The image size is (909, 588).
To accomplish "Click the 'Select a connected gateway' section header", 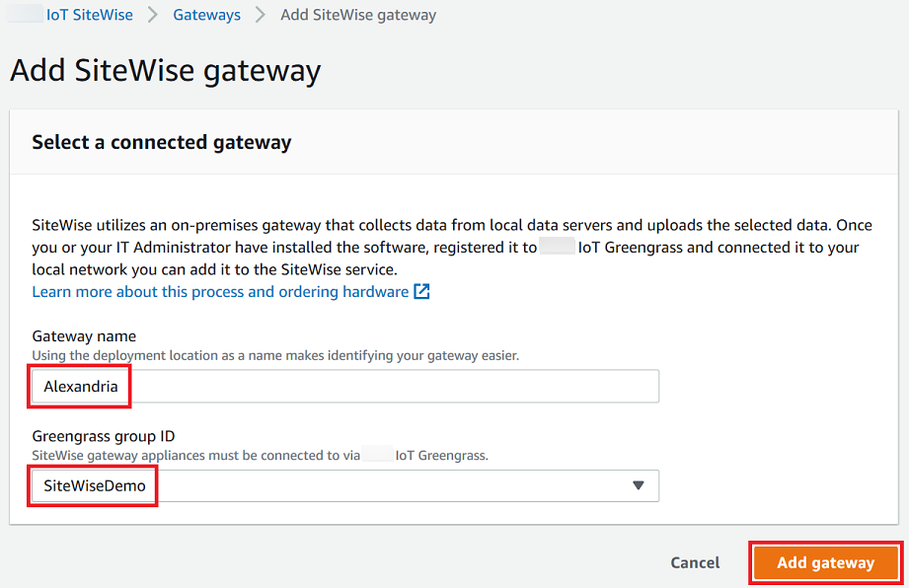I will tap(162, 142).
